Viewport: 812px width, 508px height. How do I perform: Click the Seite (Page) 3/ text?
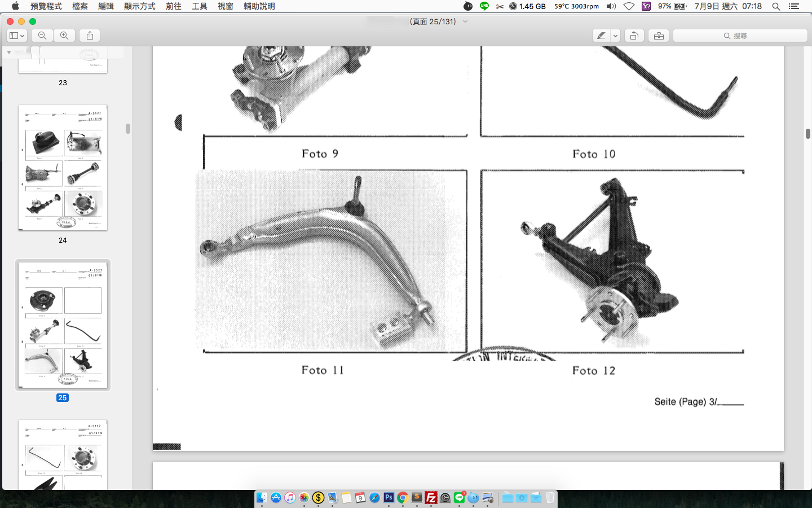(x=686, y=402)
